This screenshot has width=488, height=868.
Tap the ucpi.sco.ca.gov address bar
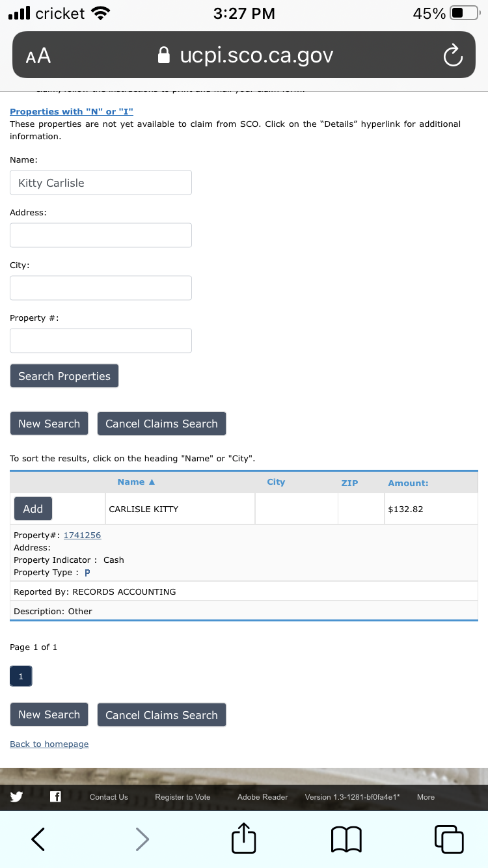pos(244,55)
